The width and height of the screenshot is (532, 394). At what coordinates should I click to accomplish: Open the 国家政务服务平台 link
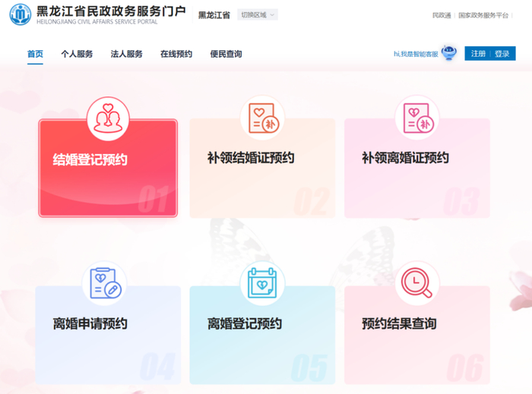point(483,15)
